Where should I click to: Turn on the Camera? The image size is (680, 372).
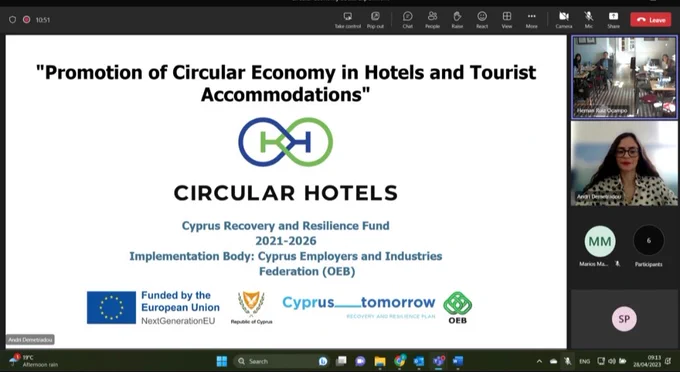click(564, 20)
